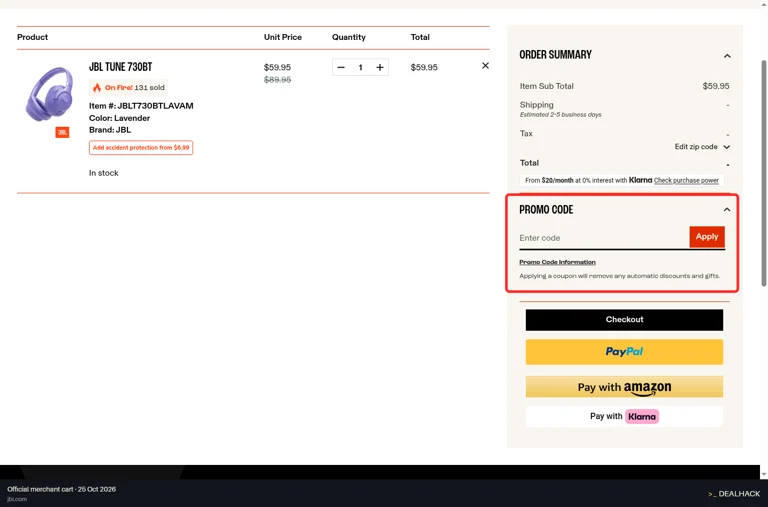768x507 pixels.
Task: Open Klarna Check purchase power link
Action: tap(686, 180)
